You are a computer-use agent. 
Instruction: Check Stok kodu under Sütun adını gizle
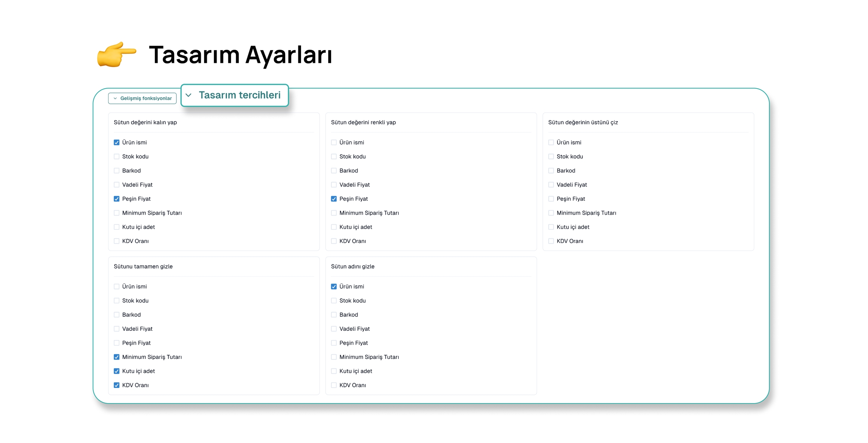tap(334, 301)
